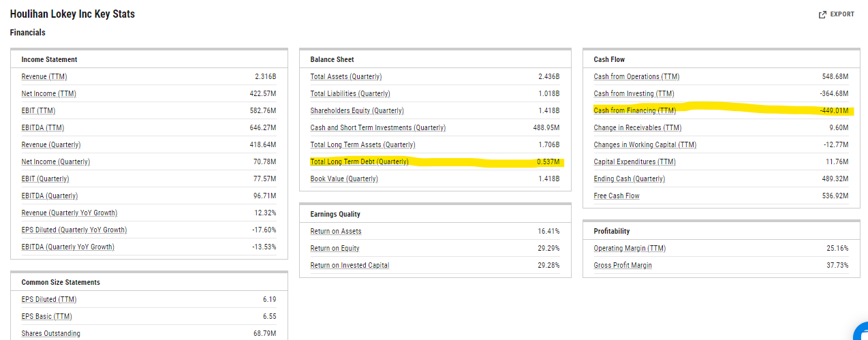Screen dimensions: 868x340
Task: Click EBITDA (TTM) link
Action: (x=42, y=127)
